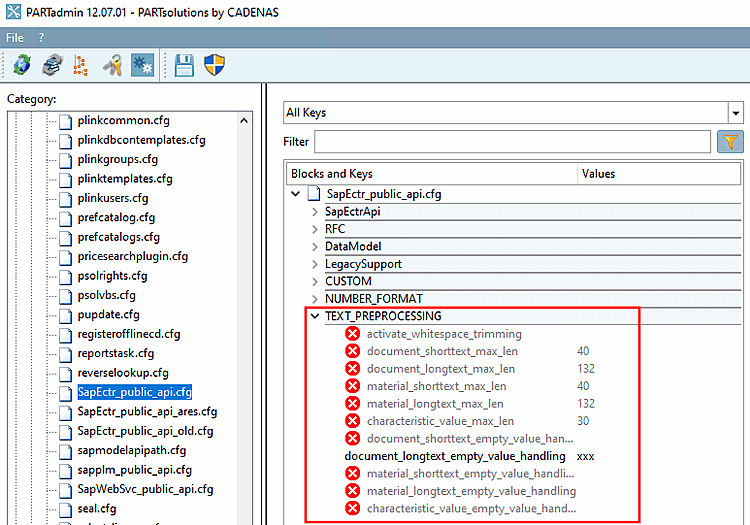Image resolution: width=750 pixels, height=525 pixels.
Task: Select pricesearchplugin.cfg in category tree
Action: [x=132, y=256]
